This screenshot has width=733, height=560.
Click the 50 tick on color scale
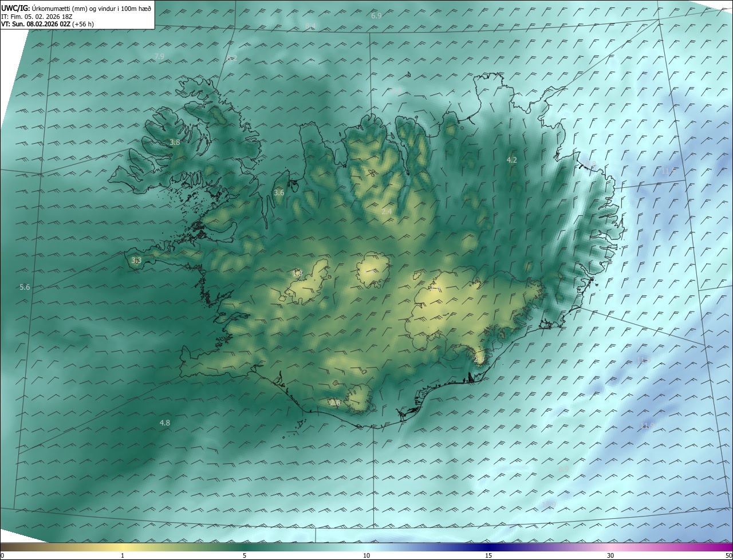pyautogui.click(x=728, y=556)
